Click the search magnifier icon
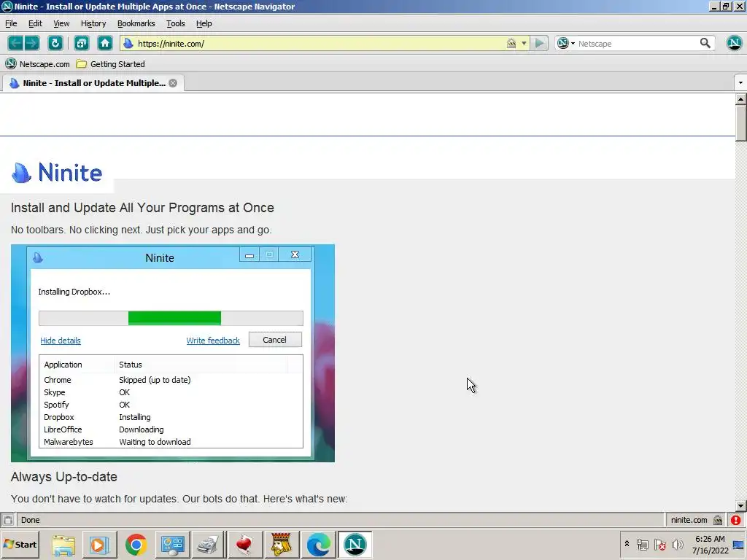The image size is (747, 560). [705, 43]
